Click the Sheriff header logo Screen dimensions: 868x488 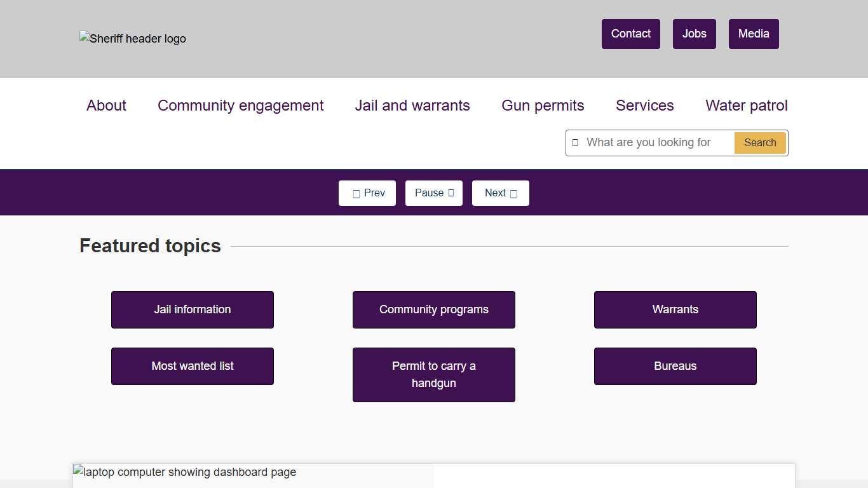(133, 39)
